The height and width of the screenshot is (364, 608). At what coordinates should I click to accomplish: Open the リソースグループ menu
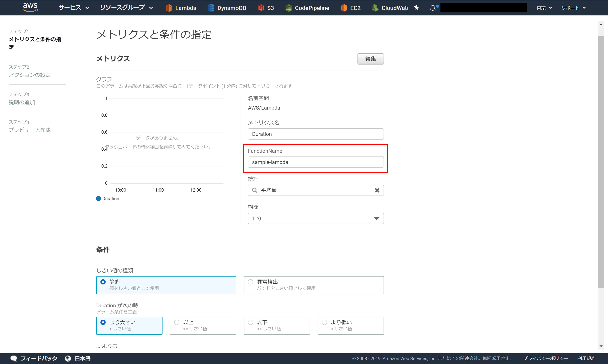pyautogui.click(x=126, y=8)
